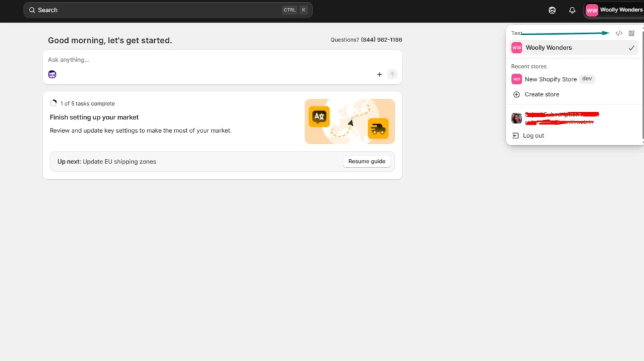Click the plus circle Create store icon
This screenshot has height=361, width=644.
(x=516, y=94)
